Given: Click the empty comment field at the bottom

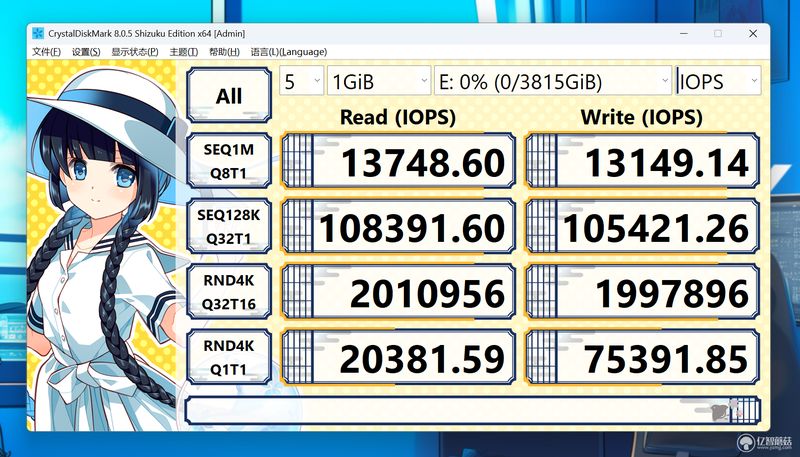Looking at the screenshot, I should (x=472, y=411).
